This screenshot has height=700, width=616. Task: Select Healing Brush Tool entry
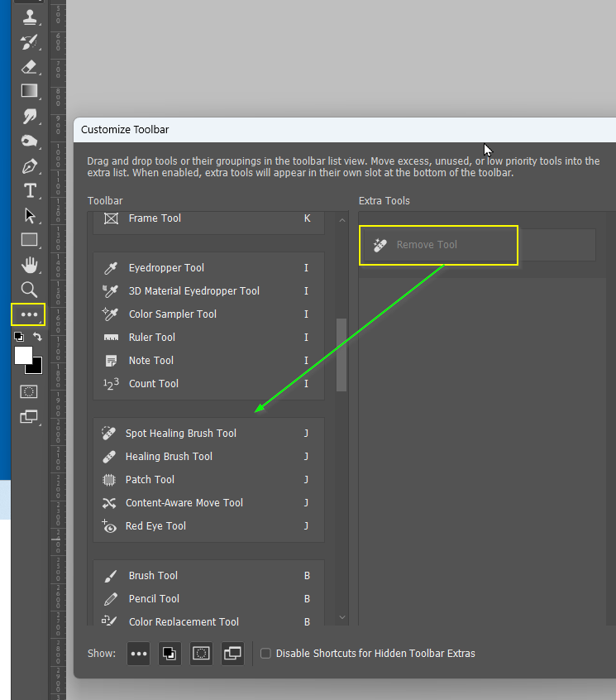[208, 457]
